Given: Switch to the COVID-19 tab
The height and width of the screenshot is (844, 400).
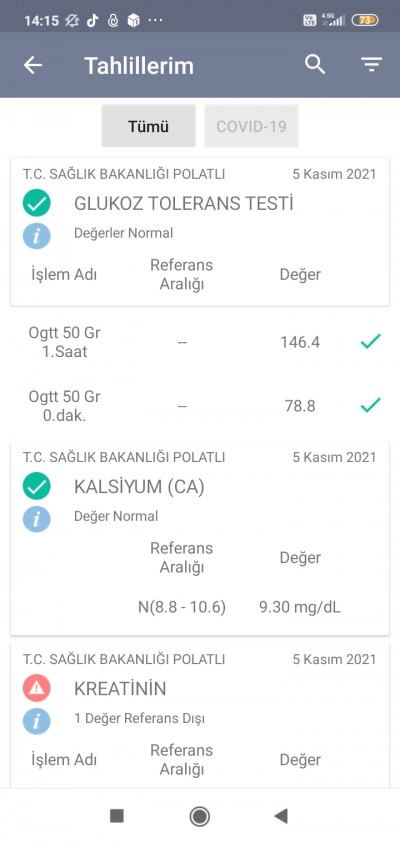Looking at the screenshot, I should coord(251,126).
